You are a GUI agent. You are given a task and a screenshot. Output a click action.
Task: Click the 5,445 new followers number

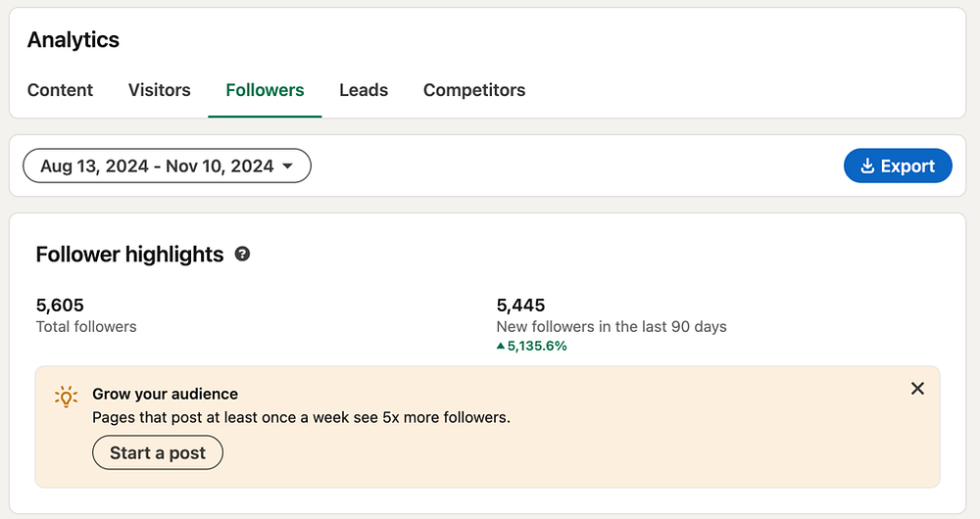[520, 306]
